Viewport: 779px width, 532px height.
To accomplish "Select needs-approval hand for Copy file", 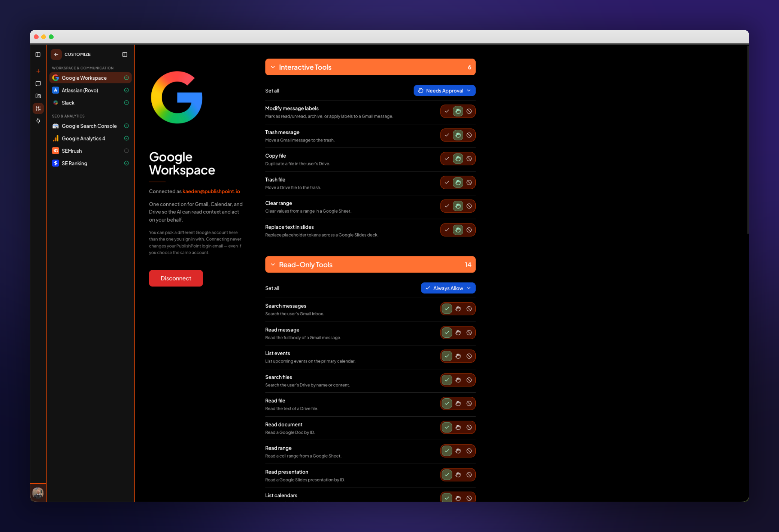I will click(458, 159).
